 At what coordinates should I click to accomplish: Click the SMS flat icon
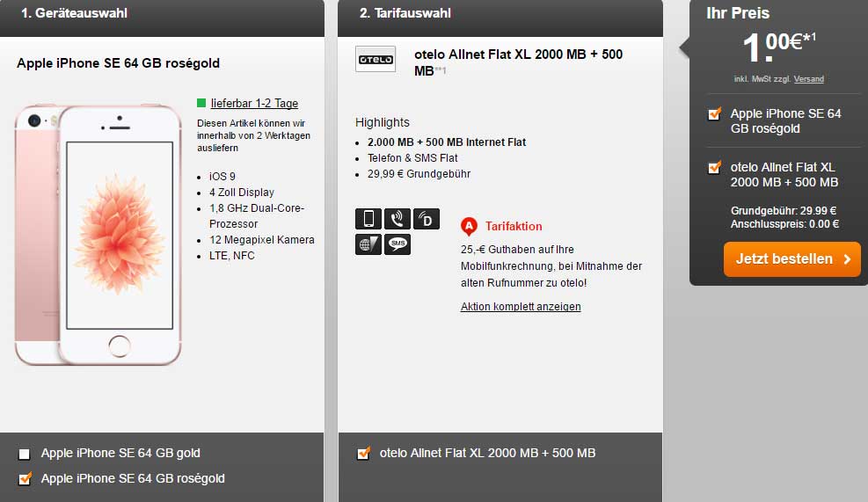398,244
